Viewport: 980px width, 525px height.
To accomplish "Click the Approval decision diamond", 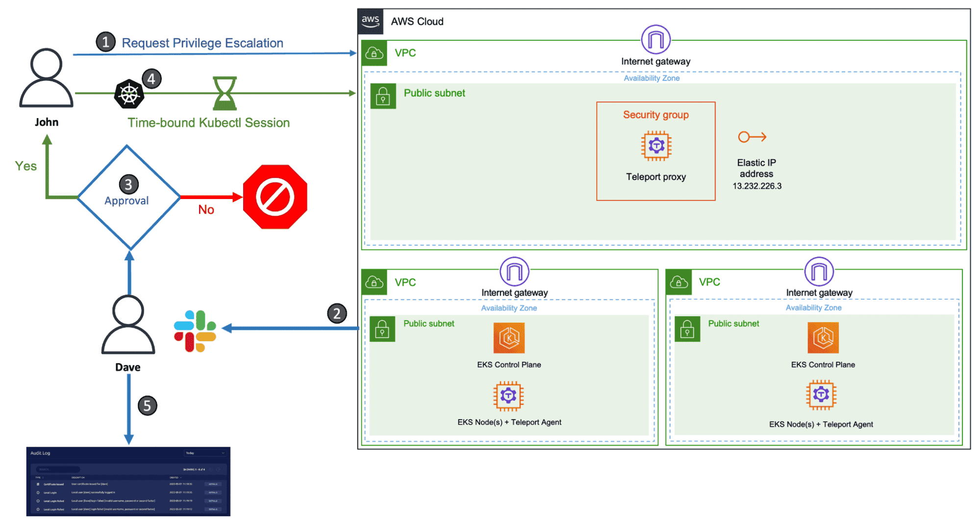I will click(x=128, y=197).
